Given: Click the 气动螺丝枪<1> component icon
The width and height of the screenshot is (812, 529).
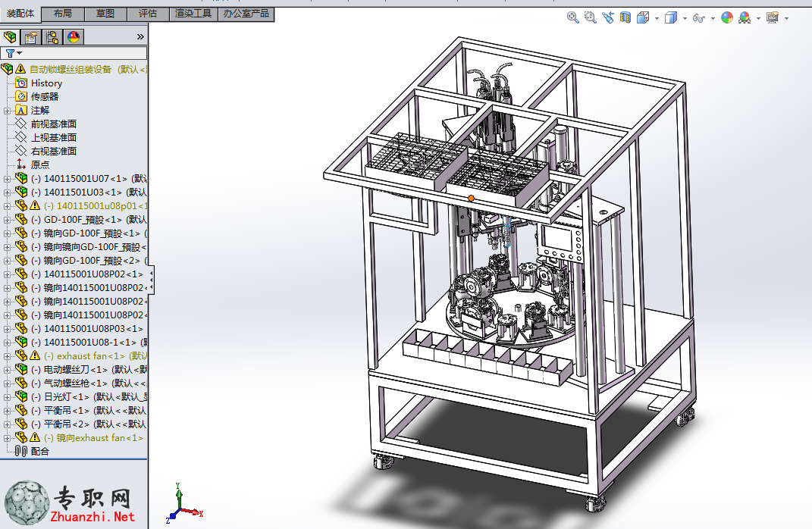Looking at the screenshot, I should coord(21,383).
